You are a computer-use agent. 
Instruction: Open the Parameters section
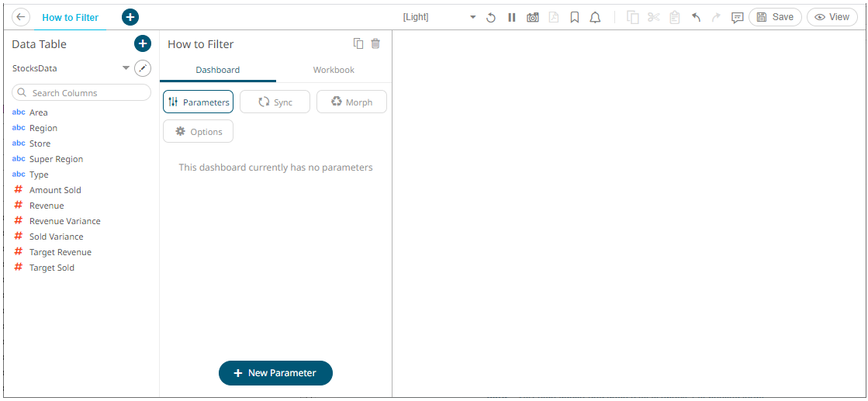pos(198,102)
